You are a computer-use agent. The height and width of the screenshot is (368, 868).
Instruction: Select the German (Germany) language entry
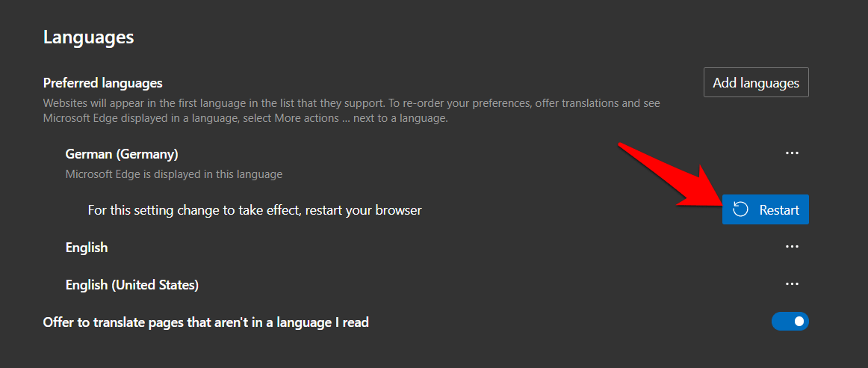[x=122, y=154]
